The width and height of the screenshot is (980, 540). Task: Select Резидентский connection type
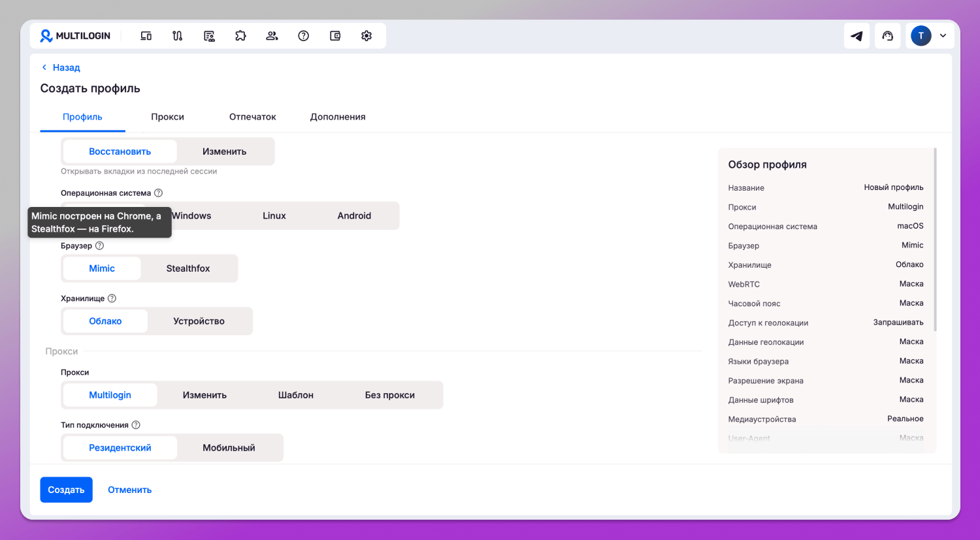120,448
